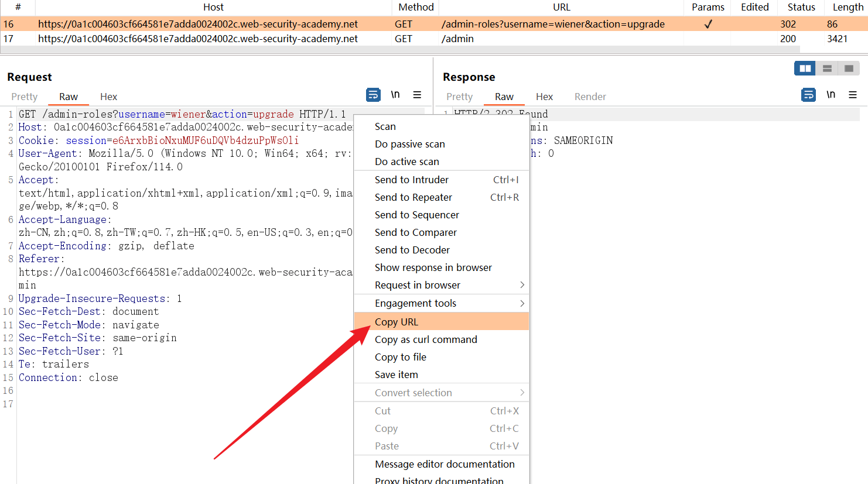The height and width of the screenshot is (484, 868).
Task: Select history row 17 with /admin URL
Action: tap(234, 39)
